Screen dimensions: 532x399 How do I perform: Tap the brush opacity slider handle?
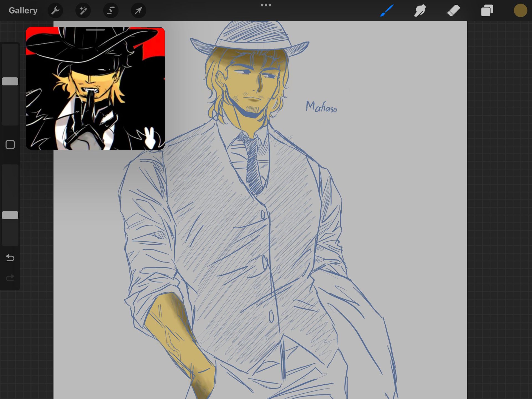click(x=10, y=215)
